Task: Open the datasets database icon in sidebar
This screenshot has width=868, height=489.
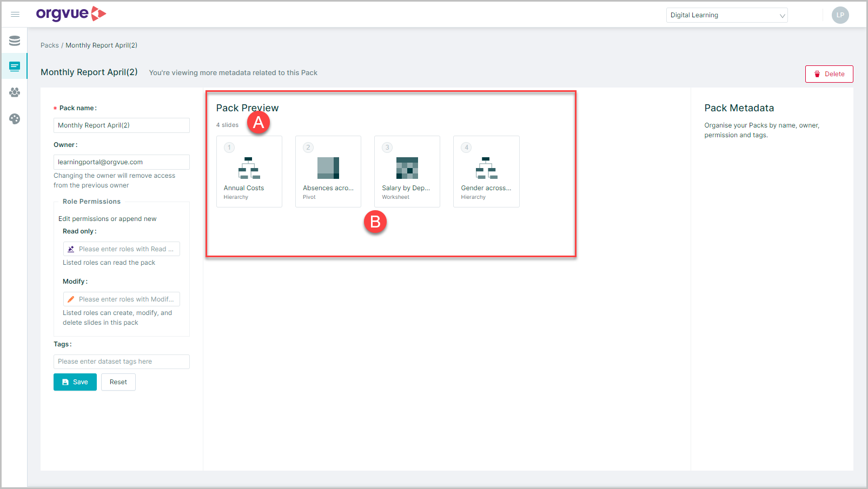Action: (x=15, y=41)
